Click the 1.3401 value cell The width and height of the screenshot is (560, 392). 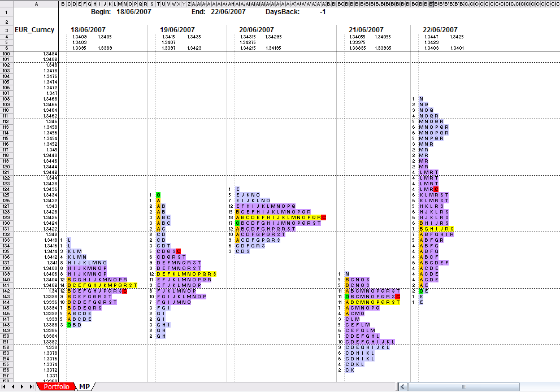[x=457, y=48]
